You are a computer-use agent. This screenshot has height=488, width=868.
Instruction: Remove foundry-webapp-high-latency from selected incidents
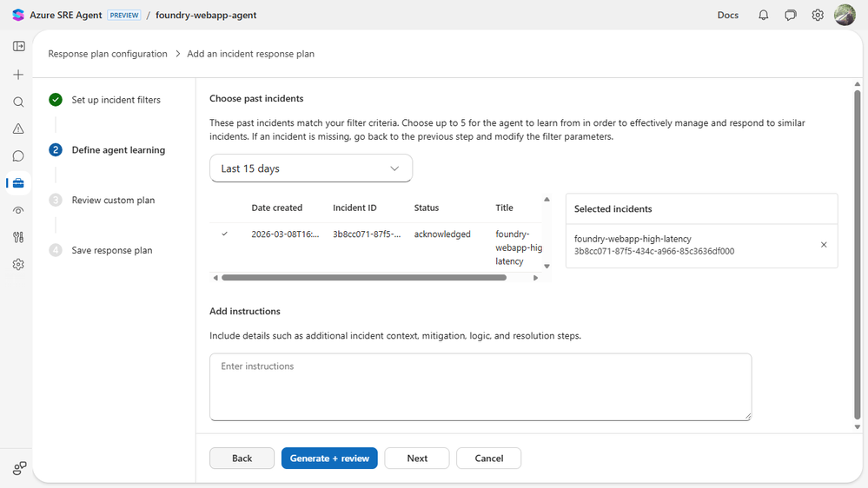tap(824, 245)
